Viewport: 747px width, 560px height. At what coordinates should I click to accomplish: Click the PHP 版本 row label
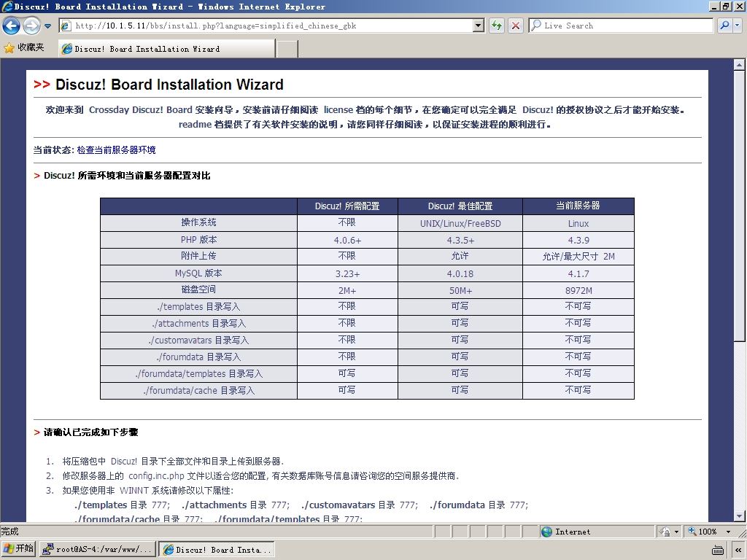[x=198, y=239]
